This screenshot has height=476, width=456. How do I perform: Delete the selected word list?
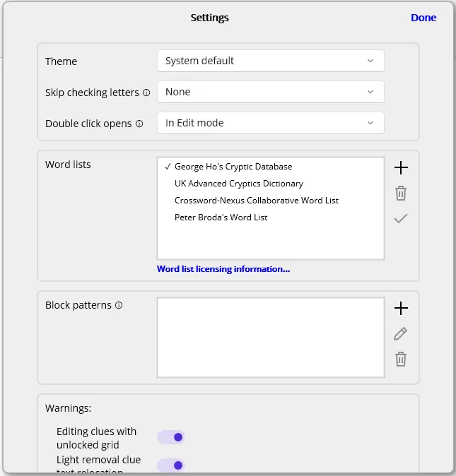point(401,193)
